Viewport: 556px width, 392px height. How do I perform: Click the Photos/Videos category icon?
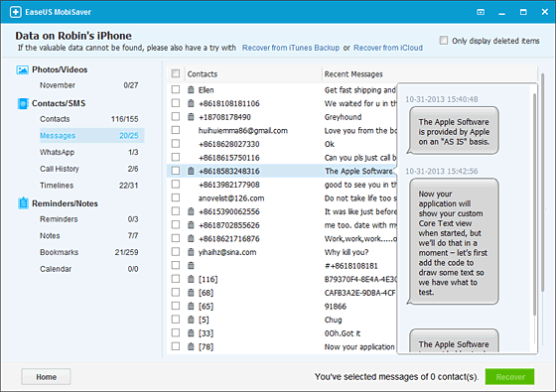pyautogui.click(x=22, y=69)
